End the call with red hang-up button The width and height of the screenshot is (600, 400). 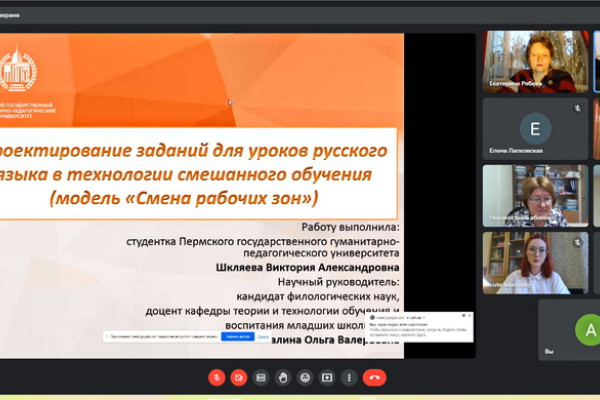tap(375, 377)
